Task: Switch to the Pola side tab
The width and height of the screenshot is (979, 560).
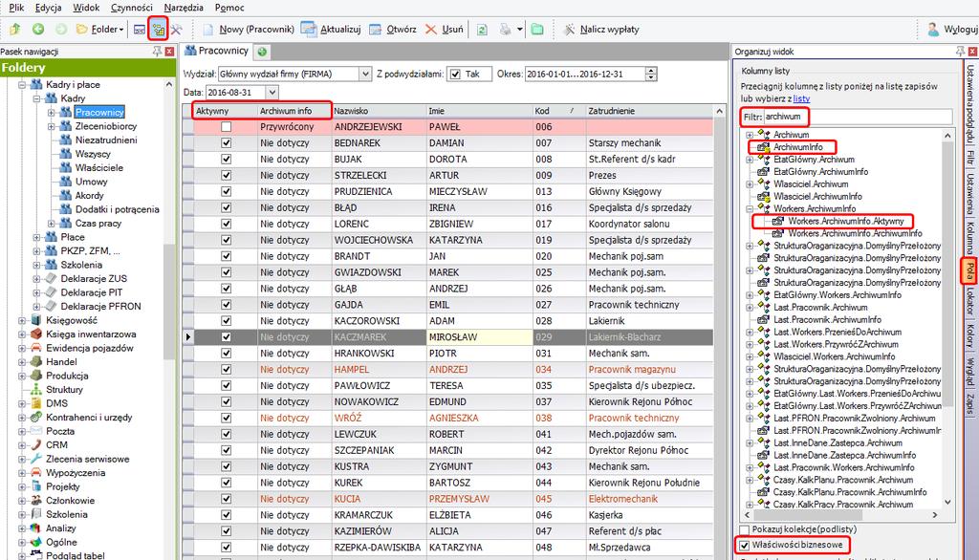Action: pos(970,270)
